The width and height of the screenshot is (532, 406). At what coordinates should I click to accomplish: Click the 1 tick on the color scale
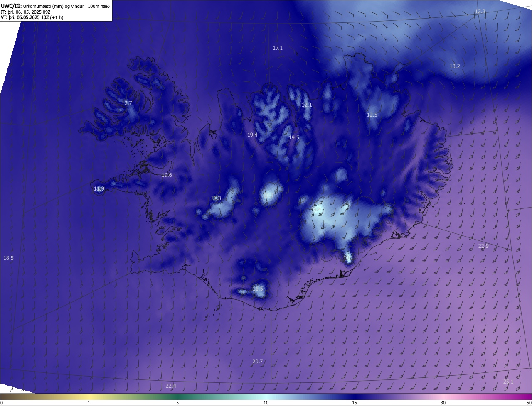pyautogui.click(x=89, y=403)
